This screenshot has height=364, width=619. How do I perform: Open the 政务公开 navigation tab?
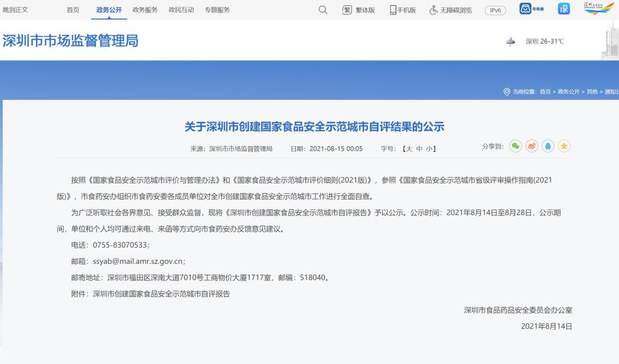click(109, 10)
